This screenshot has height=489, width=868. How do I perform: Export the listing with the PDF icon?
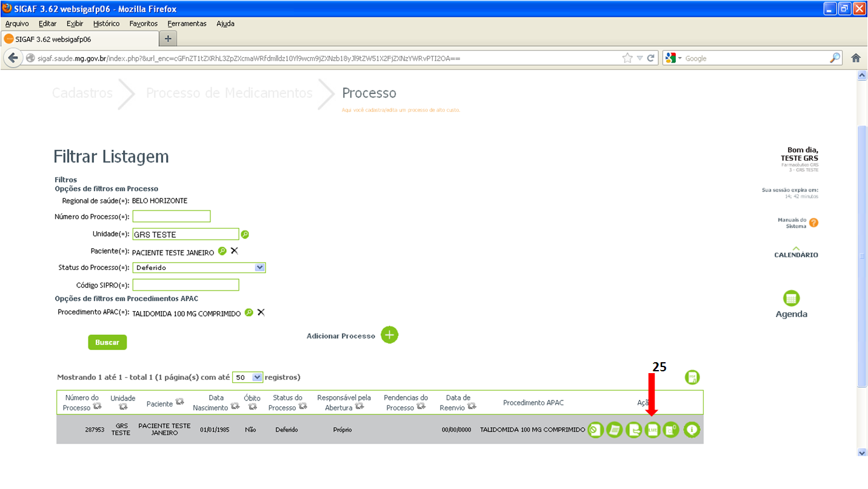pyautogui.click(x=692, y=377)
